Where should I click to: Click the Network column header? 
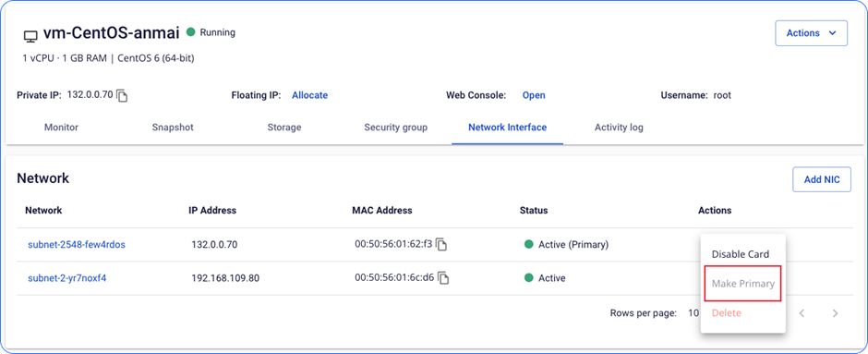43,211
